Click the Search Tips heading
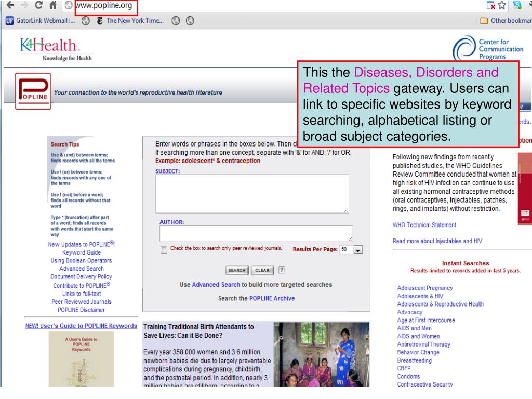The width and height of the screenshot is (532, 399). [x=65, y=144]
